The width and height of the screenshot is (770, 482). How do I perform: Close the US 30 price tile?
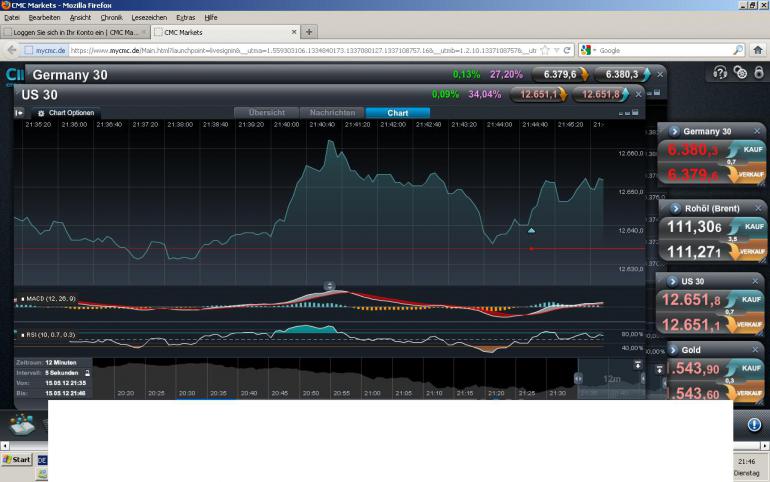tap(755, 281)
